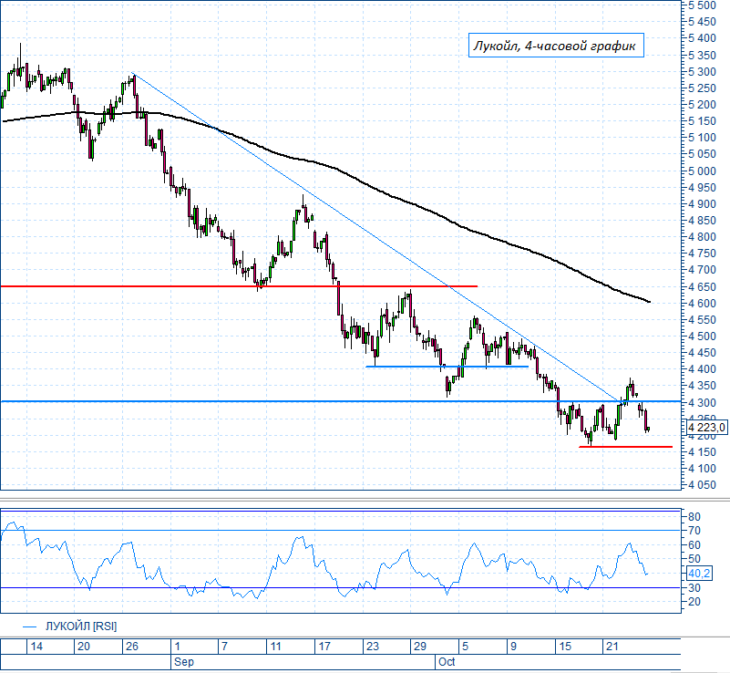Click the Sep month label on time axis
This screenshot has height=673, width=730.
coord(184,662)
